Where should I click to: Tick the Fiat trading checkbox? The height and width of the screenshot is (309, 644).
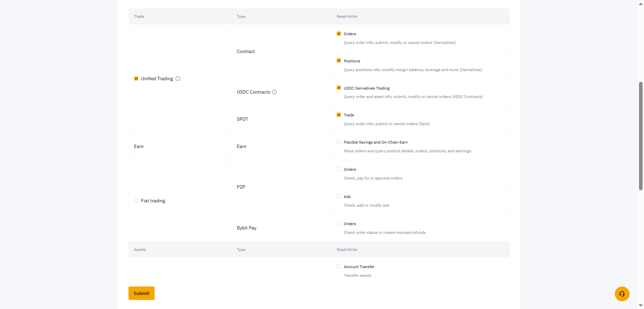point(136,201)
